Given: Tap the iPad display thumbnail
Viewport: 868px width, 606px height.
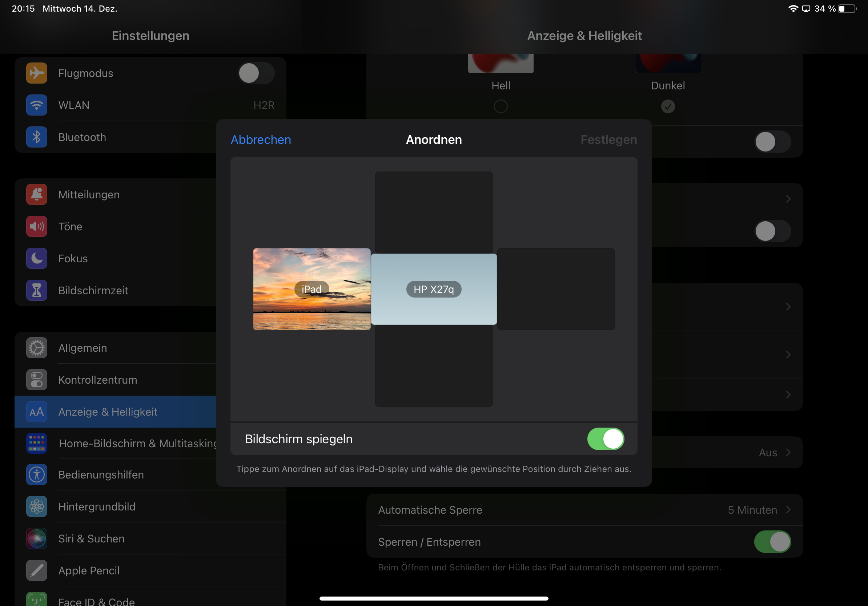Looking at the screenshot, I should [312, 289].
